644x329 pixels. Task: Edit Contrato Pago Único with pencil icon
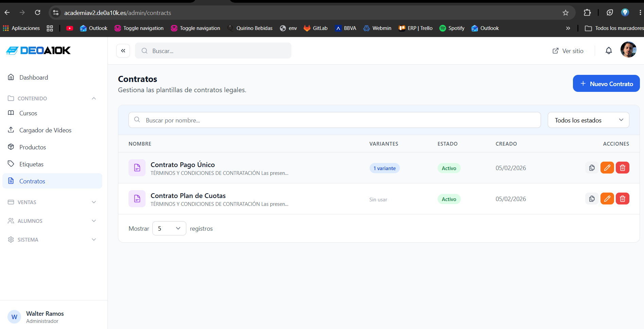tap(607, 168)
